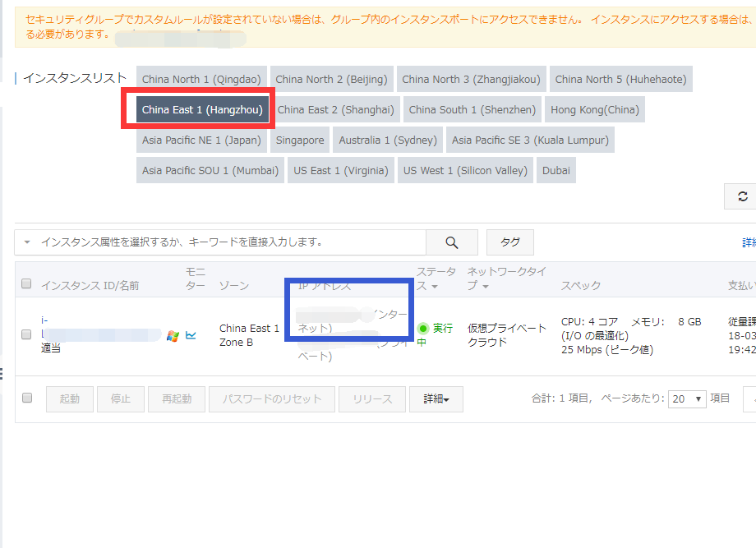
Task: Open the page size dropdown showing 20
Action: (x=687, y=399)
